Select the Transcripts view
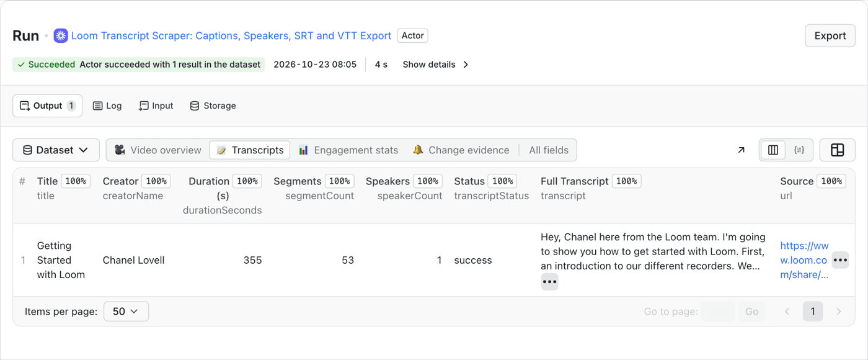868x360 pixels. point(250,150)
